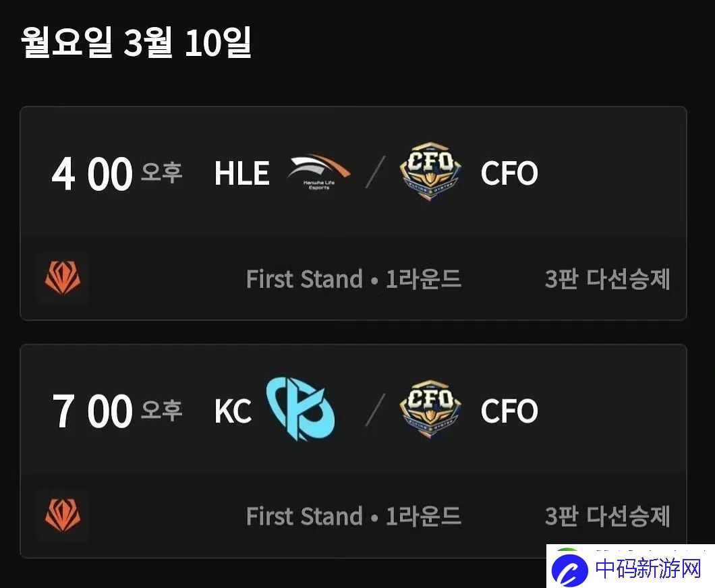Open the 7:00 오후 match time
The image size is (715, 588).
[x=117, y=411]
